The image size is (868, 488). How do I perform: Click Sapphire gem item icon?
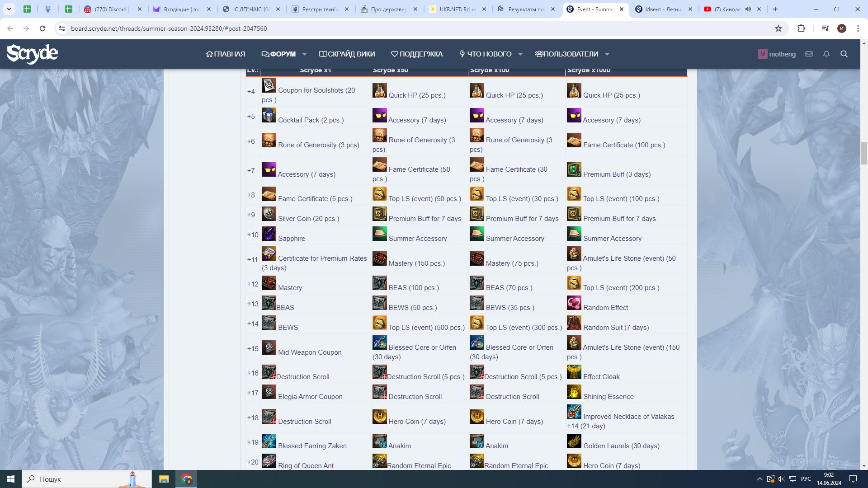pyautogui.click(x=269, y=234)
